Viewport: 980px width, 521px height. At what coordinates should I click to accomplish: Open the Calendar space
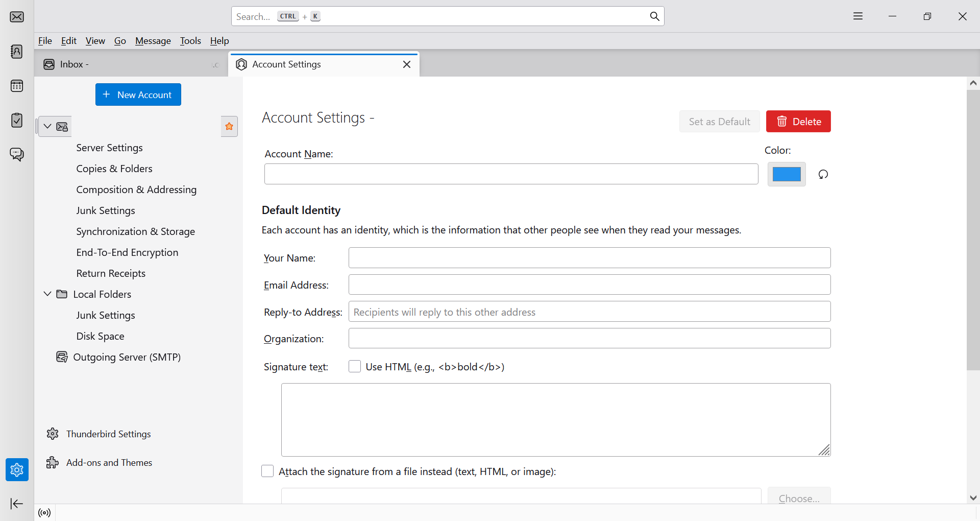[x=17, y=86]
